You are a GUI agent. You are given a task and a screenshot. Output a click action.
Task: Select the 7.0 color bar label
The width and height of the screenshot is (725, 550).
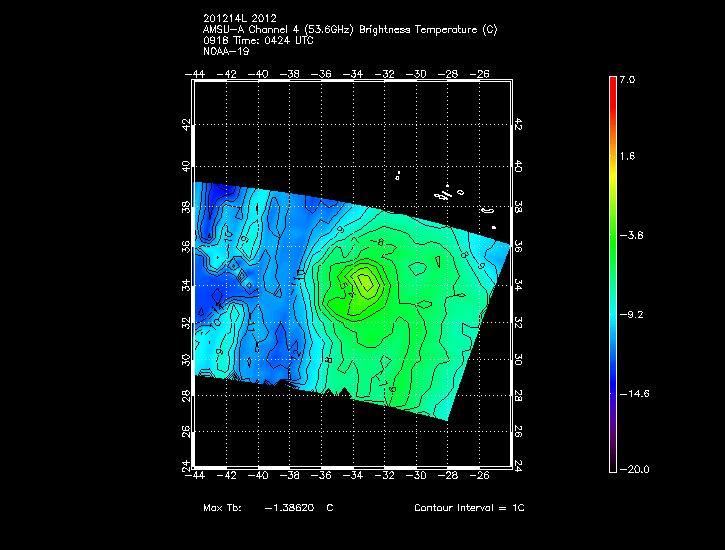[x=626, y=78]
